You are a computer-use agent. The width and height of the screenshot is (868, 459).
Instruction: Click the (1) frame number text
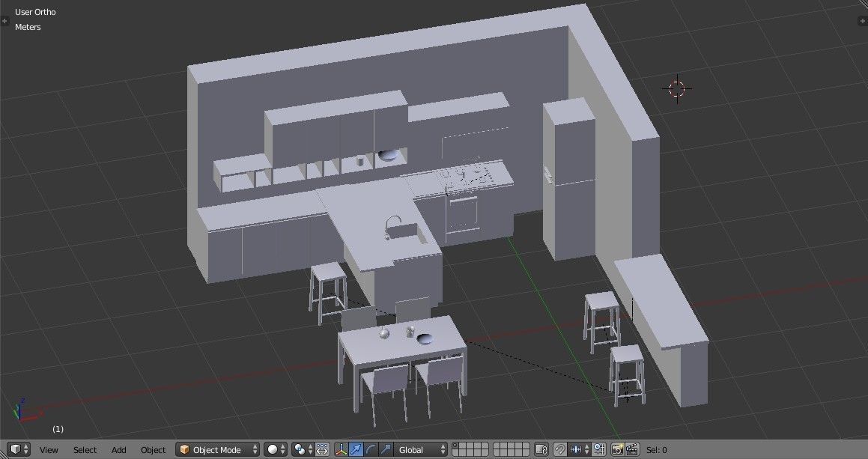58,429
